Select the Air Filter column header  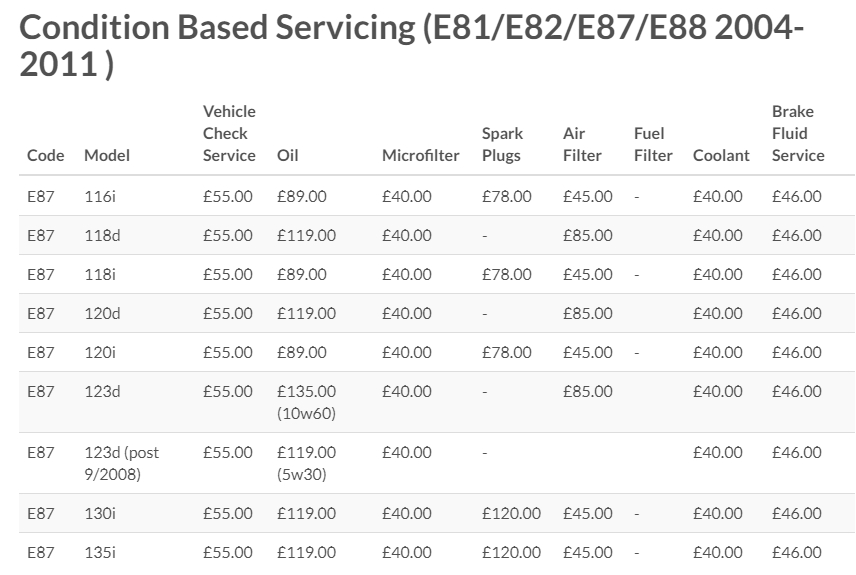pos(582,144)
